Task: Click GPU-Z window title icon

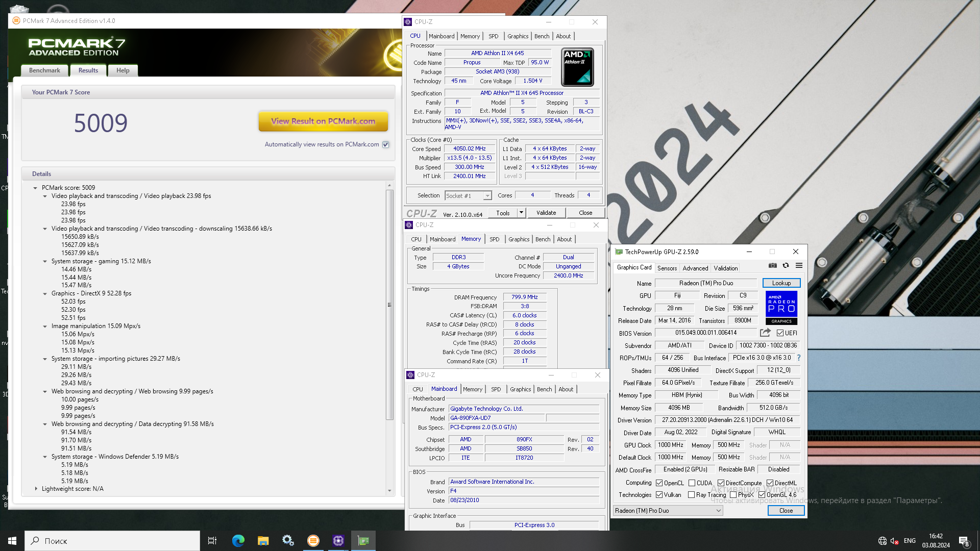Action: [619, 252]
